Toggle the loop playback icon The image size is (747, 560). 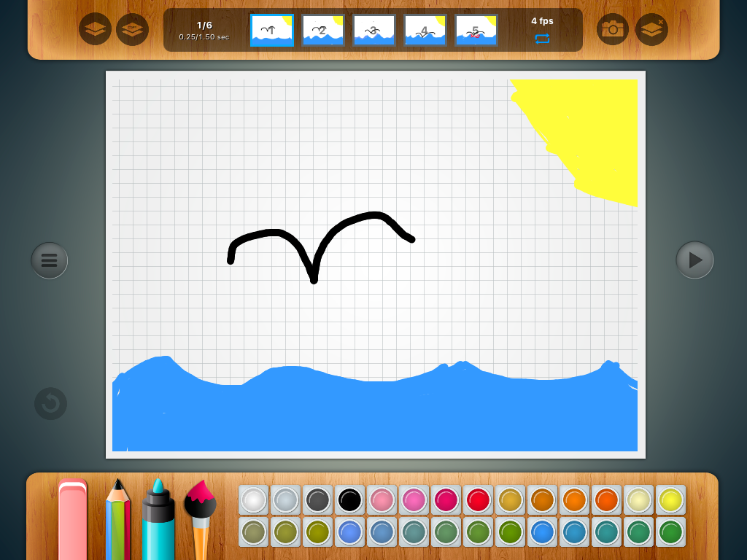pos(542,39)
